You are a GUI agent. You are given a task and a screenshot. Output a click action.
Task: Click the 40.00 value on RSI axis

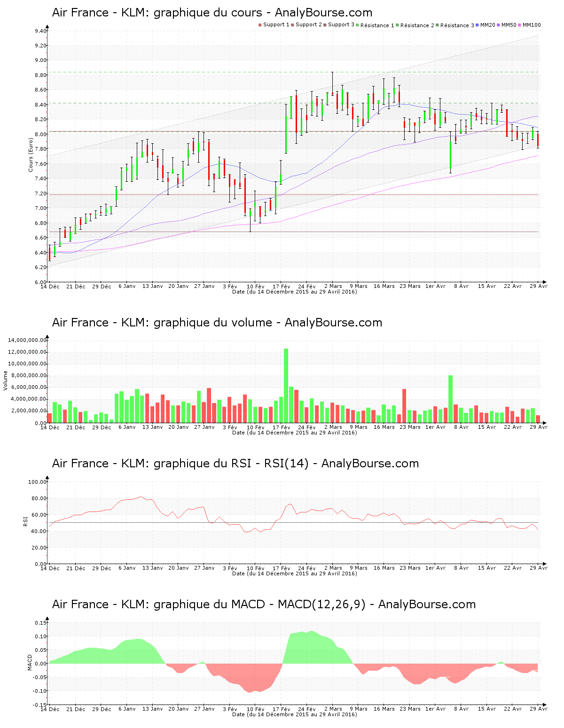[39, 531]
